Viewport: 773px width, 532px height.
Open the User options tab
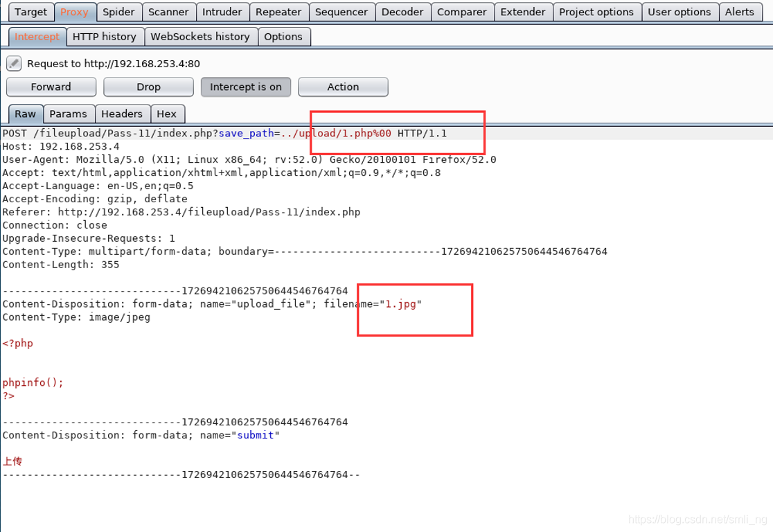point(679,12)
